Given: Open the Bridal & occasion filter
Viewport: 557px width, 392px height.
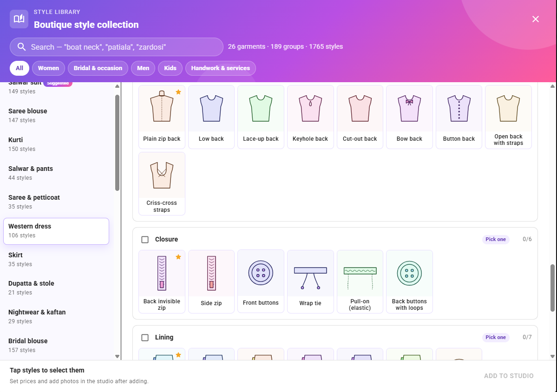Looking at the screenshot, I should tap(98, 68).
